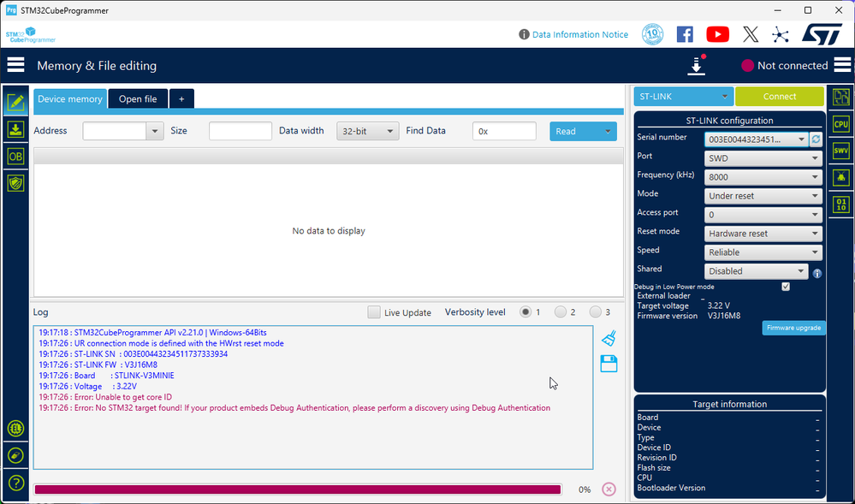Refresh the ST-LINK serial number list
This screenshot has height=504, width=855.
click(816, 139)
